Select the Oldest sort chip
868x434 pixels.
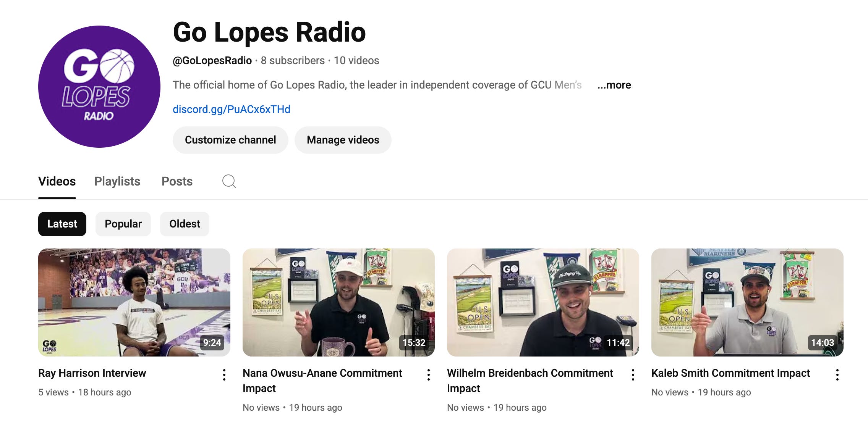[x=185, y=224]
